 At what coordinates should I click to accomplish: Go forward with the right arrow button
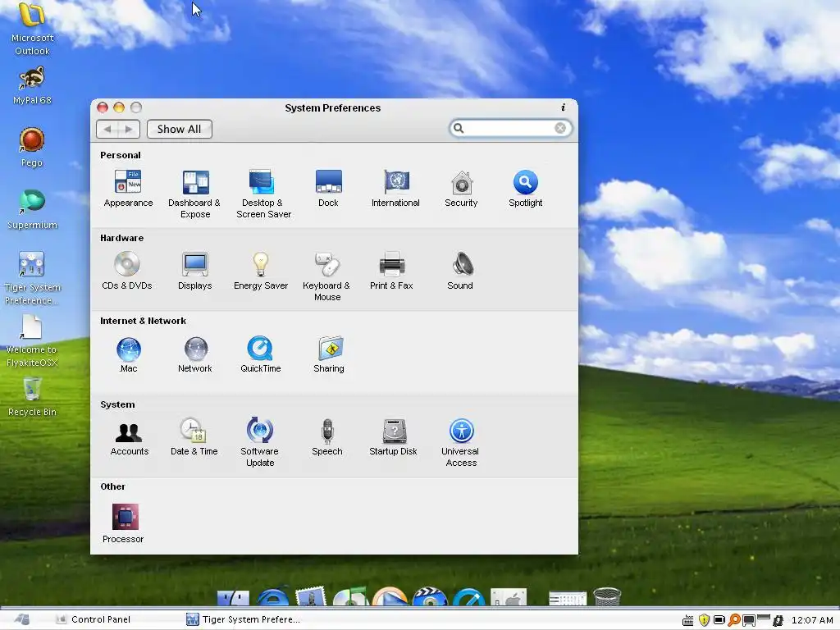click(129, 129)
